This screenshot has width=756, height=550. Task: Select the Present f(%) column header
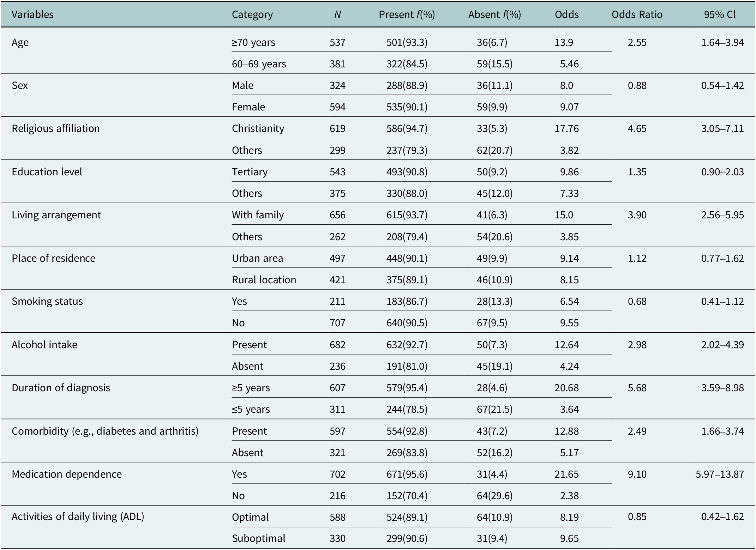(407, 14)
